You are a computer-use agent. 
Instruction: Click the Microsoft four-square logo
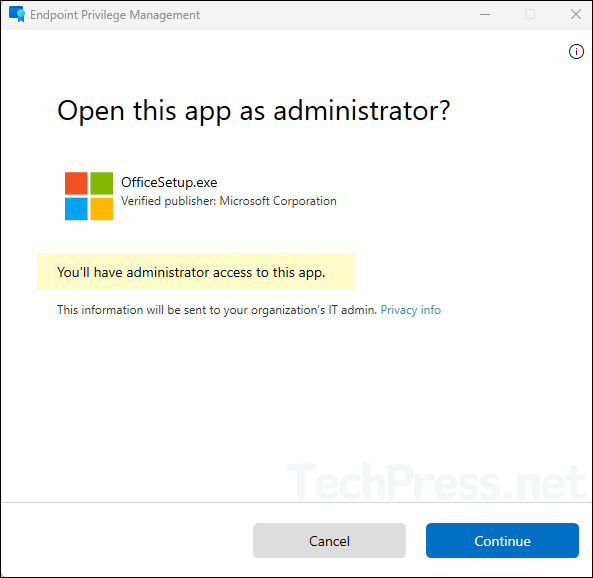point(89,196)
